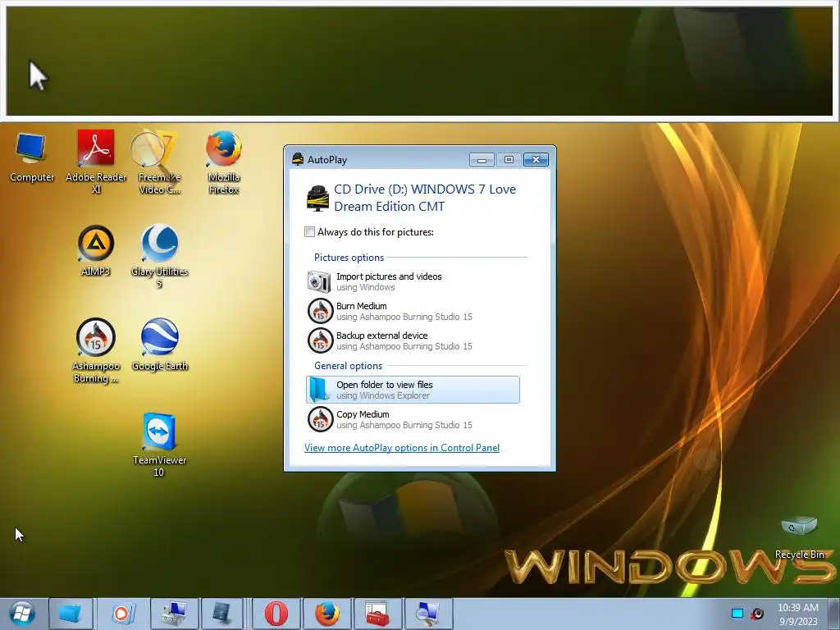Select Glary Utilities 5 desktop icon
This screenshot has width=840, height=630.
(x=159, y=256)
